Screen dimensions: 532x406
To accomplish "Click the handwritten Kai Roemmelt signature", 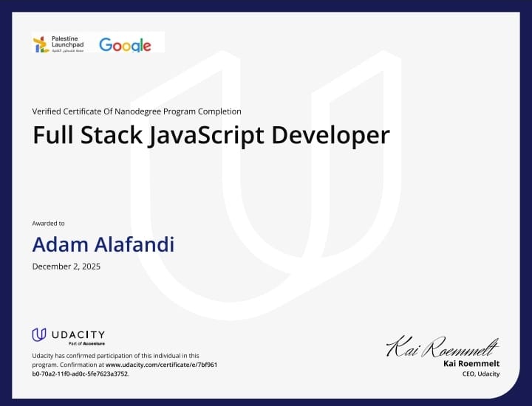I will [443, 347].
